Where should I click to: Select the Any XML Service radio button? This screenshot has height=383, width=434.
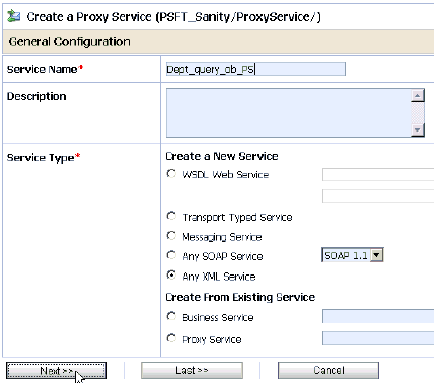point(171,275)
